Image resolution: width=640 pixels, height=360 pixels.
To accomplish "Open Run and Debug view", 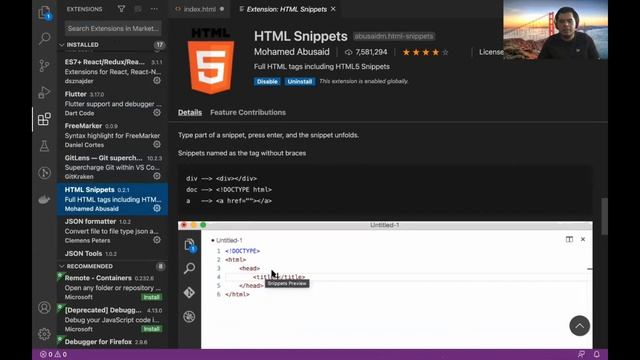I will pyautogui.click(x=44, y=92).
